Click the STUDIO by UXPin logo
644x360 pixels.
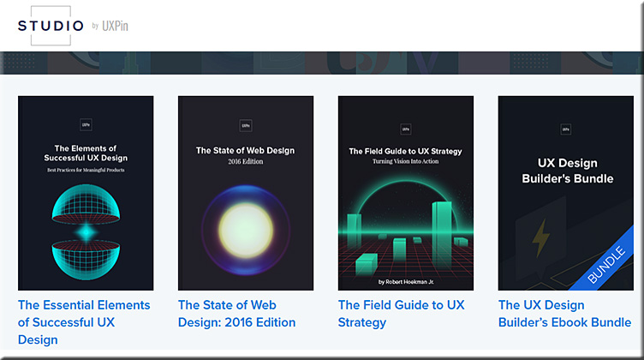coord(73,26)
